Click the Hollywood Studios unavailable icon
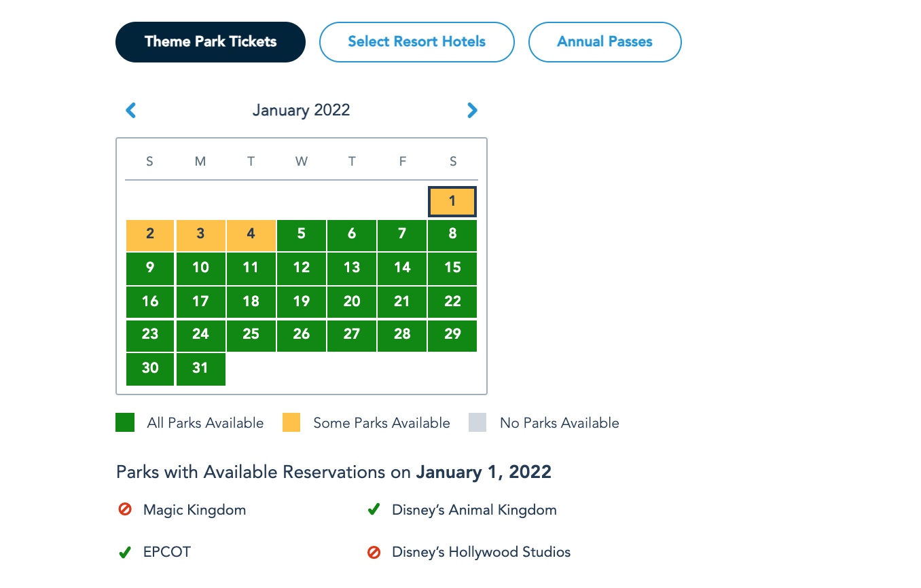 click(x=374, y=553)
